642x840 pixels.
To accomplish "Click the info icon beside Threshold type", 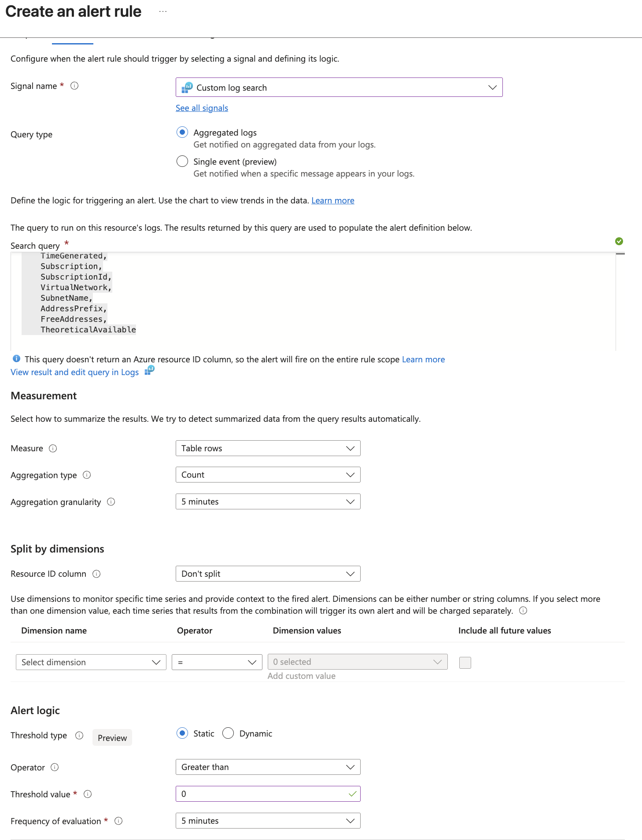I will 79,735.
